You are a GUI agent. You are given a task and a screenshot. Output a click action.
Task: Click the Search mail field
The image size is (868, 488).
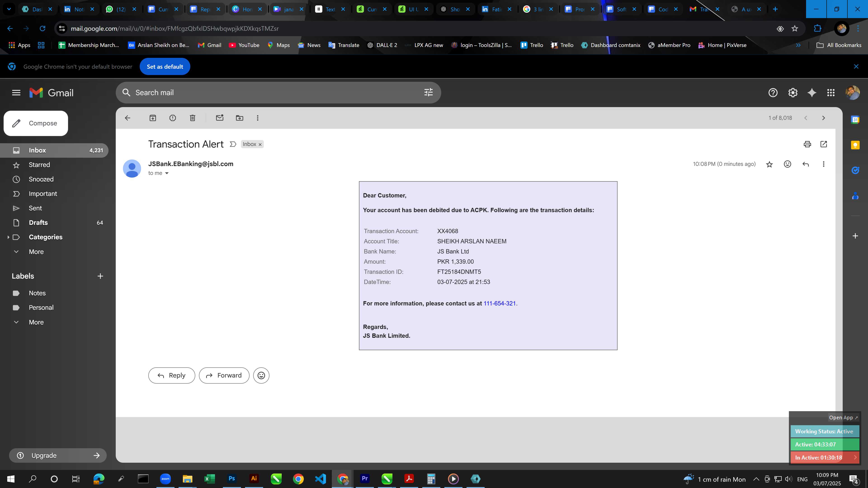pos(278,93)
